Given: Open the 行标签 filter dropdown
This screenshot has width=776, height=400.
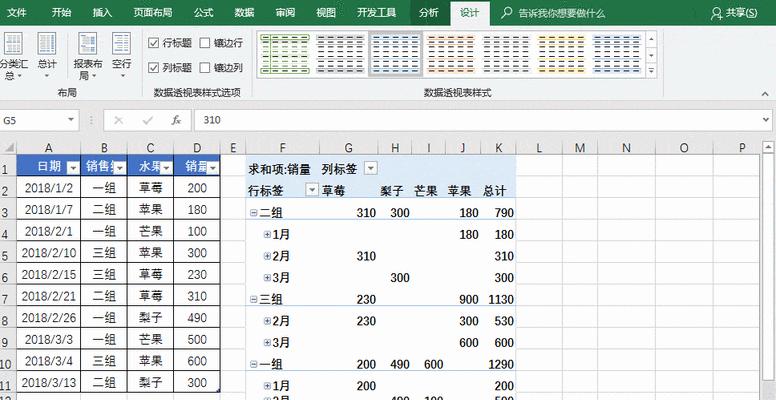Looking at the screenshot, I should point(312,191).
